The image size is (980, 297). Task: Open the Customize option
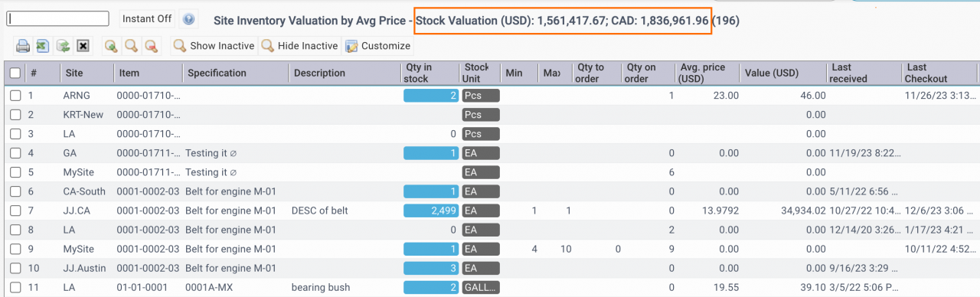coord(377,46)
